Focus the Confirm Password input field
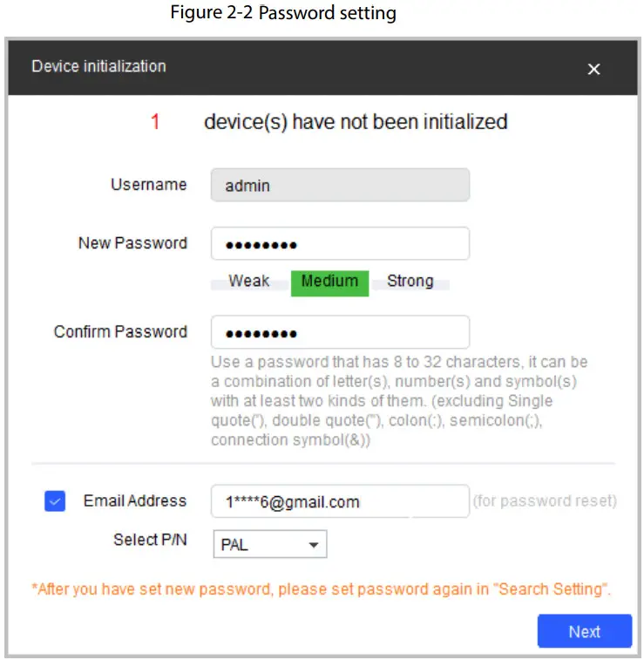The height and width of the screenshot is (660, 644). pos(340,332)
